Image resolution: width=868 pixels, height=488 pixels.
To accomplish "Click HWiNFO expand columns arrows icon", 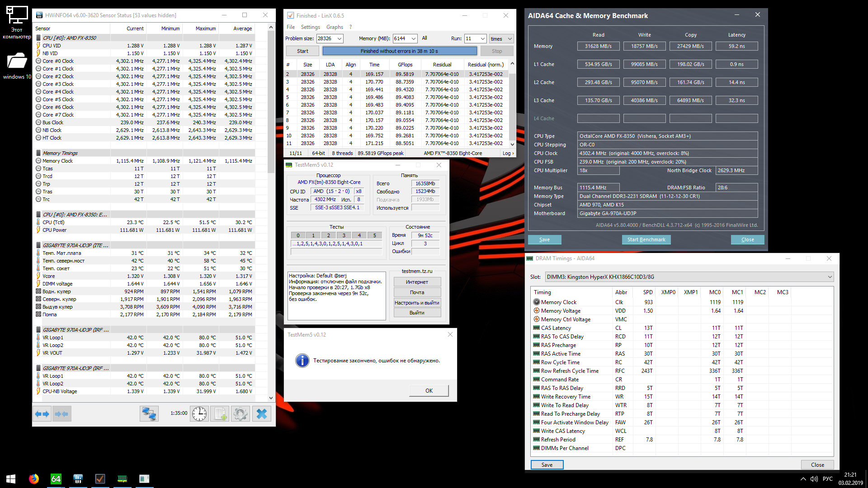I will [42, 414].
